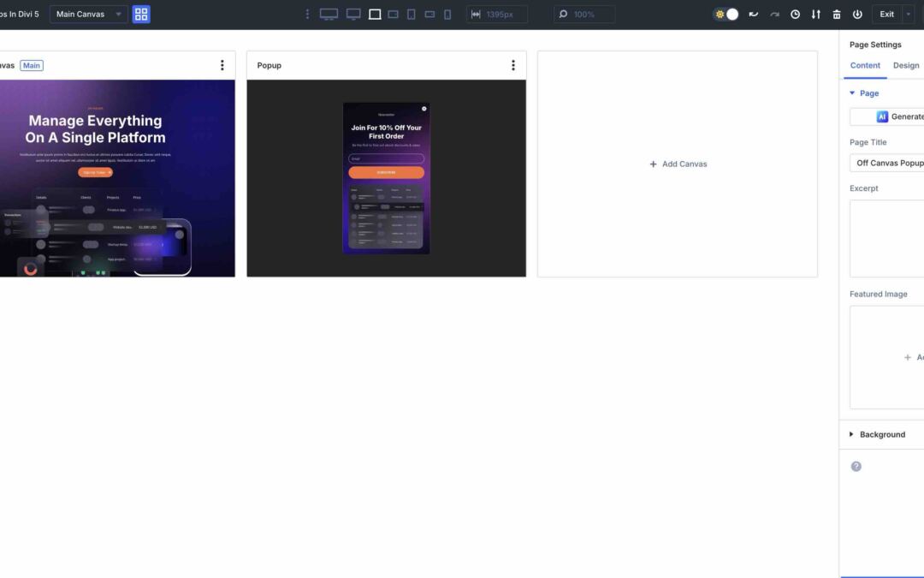Click the Page Title input field

(x=888, y=162)
